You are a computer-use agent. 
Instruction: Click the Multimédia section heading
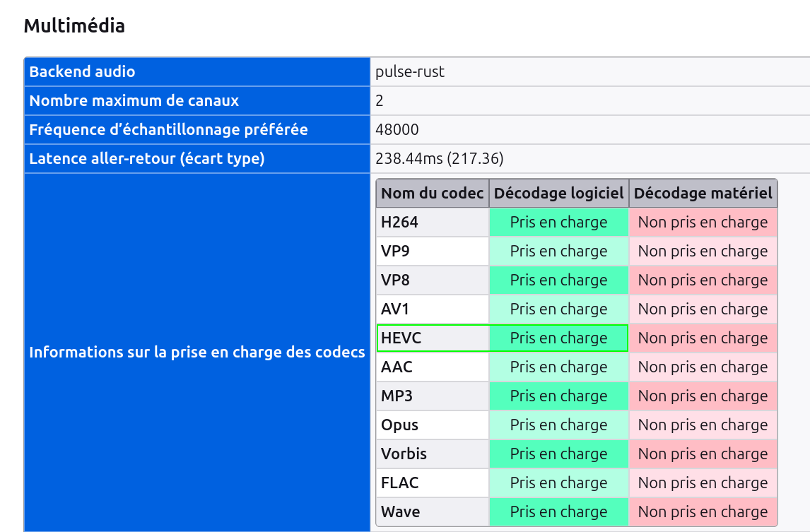click(x=74, y=26)
